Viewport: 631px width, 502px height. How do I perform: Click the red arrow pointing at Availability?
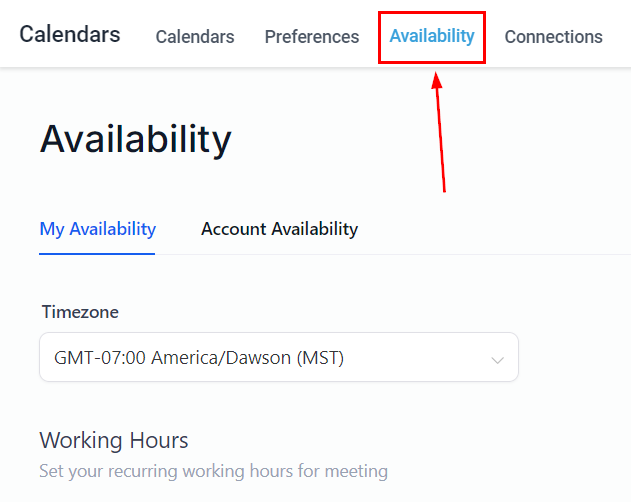coord(439,130)
